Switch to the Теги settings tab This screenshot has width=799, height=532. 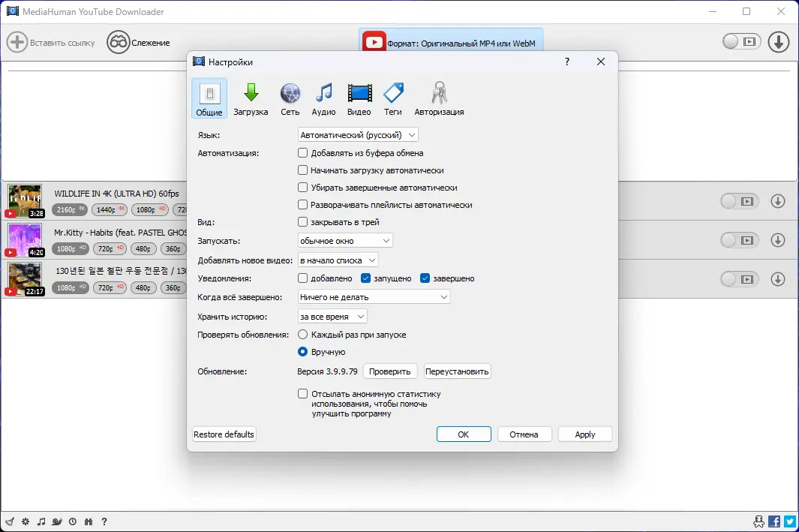tap(393, 99)
